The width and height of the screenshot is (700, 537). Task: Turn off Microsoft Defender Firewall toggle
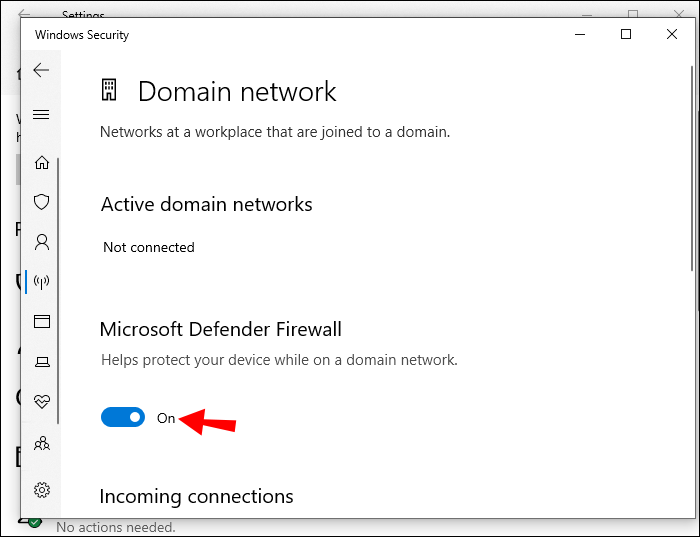click(123, 417)
